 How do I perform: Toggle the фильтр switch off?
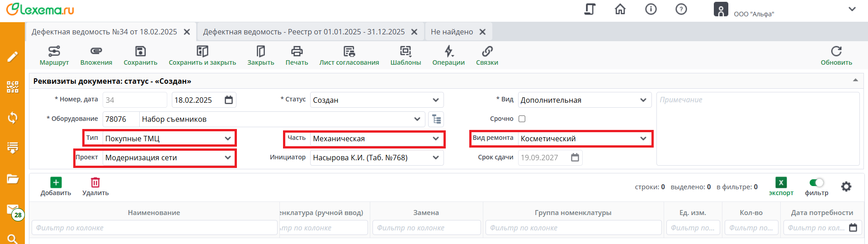pos(816,182)
